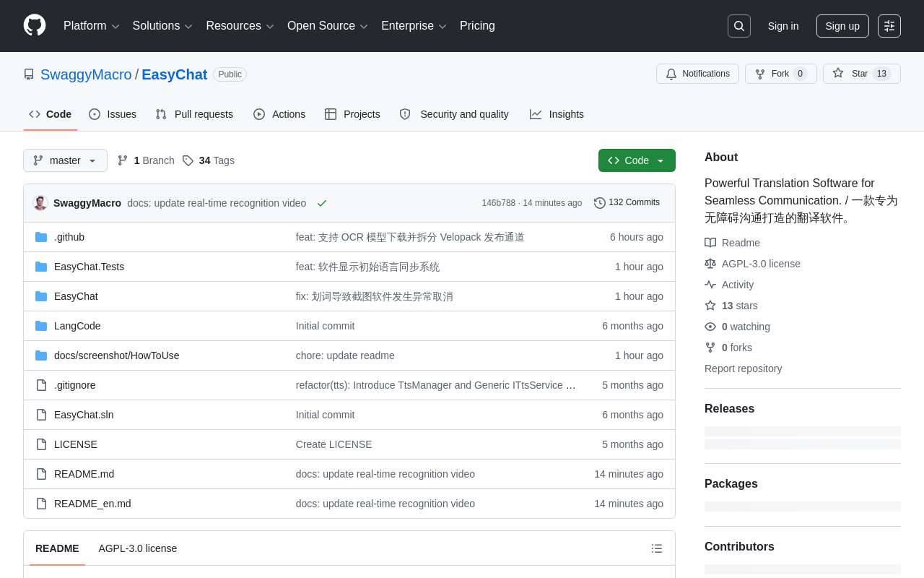Open the Contributors section heading

739,547
